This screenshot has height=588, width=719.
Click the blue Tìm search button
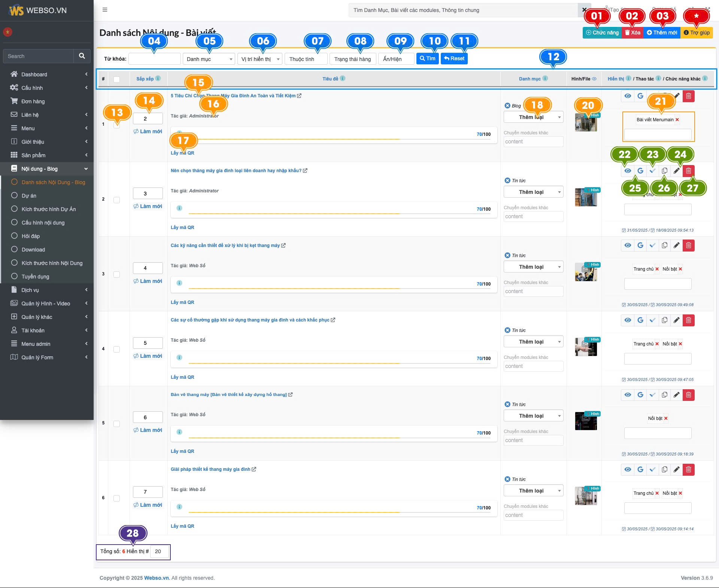[x=427, y=59]
